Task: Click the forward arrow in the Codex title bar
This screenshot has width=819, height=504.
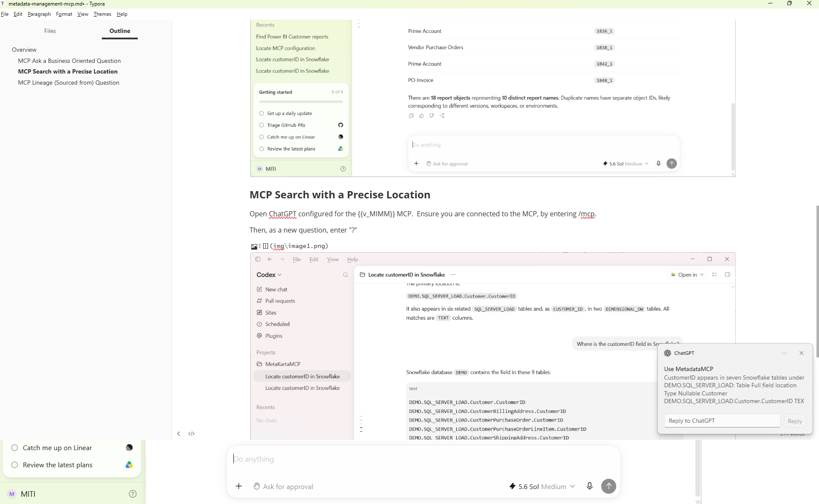Action: (x=282, y=259)
